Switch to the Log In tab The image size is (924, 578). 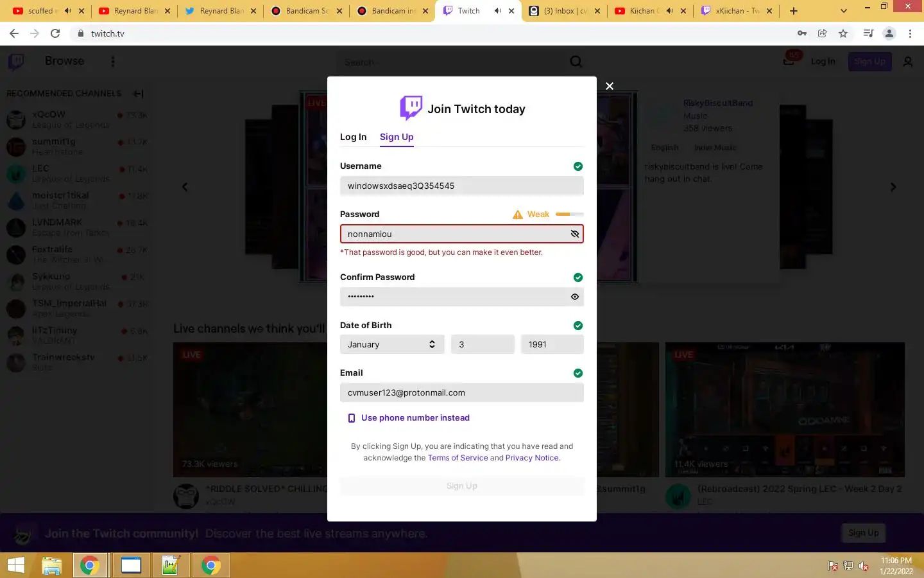tap(353, 137)
